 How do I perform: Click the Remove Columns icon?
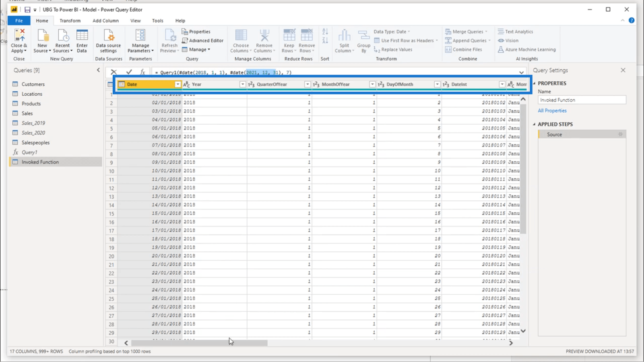pyautogui.click(x=264, y=35)
